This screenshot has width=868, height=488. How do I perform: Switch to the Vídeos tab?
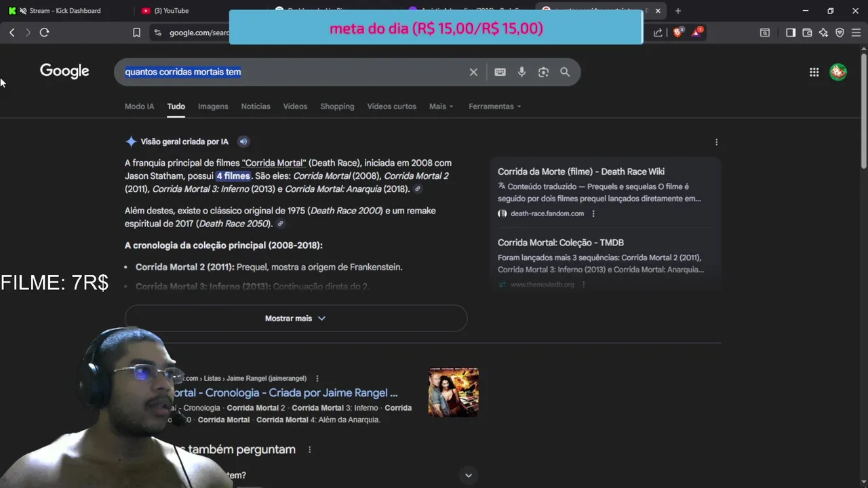[295, 106]
